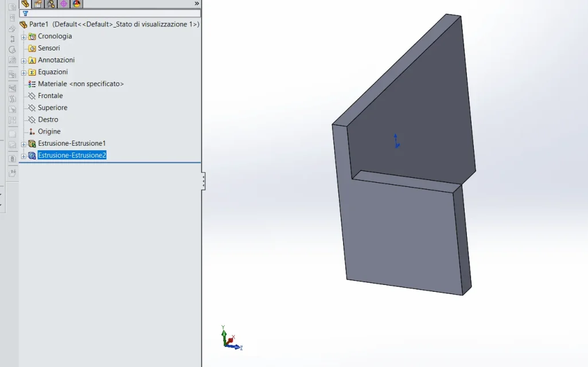Click the double chevron to expand panel tabs
Screen dimensions: 588x367
(197, 3)
